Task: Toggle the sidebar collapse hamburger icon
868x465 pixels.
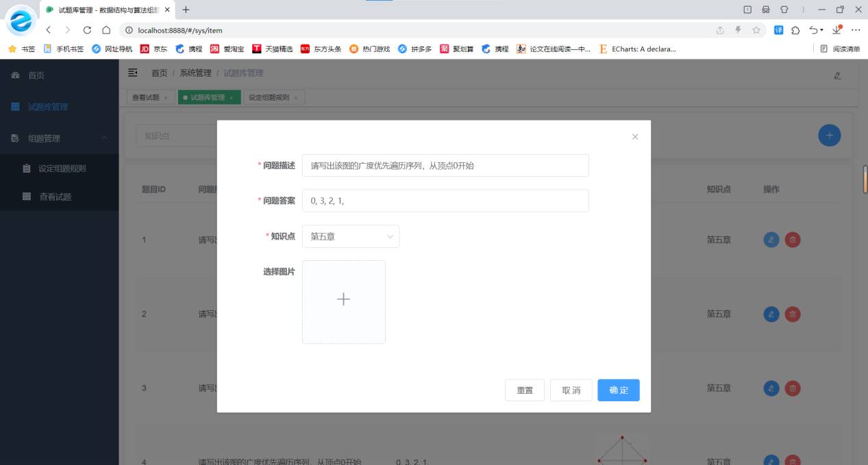Action: (x=133, y=73)
